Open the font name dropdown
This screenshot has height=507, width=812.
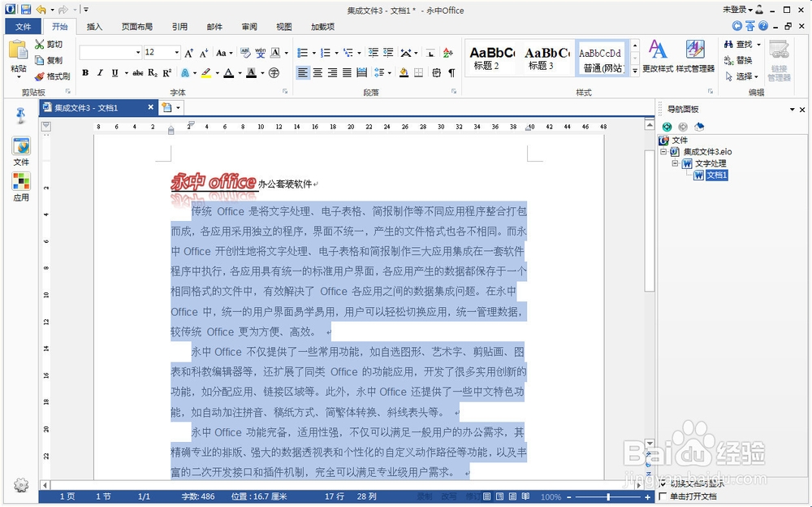(138, 52)
